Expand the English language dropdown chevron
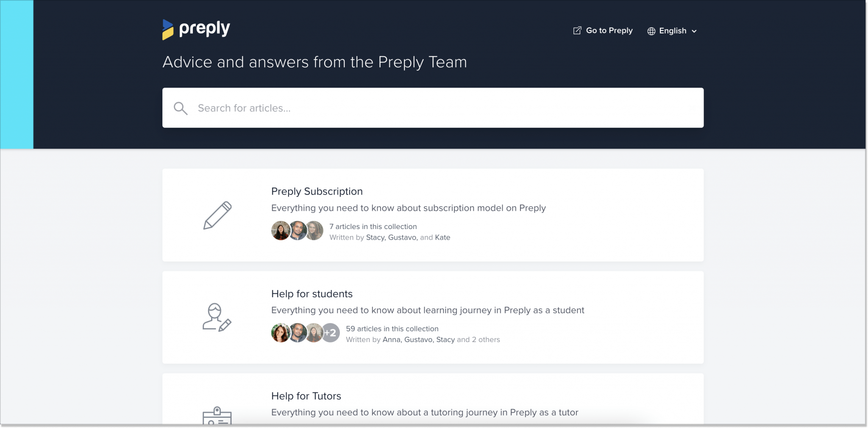Screen dimensions: 868x428 (x=694, y=31)
